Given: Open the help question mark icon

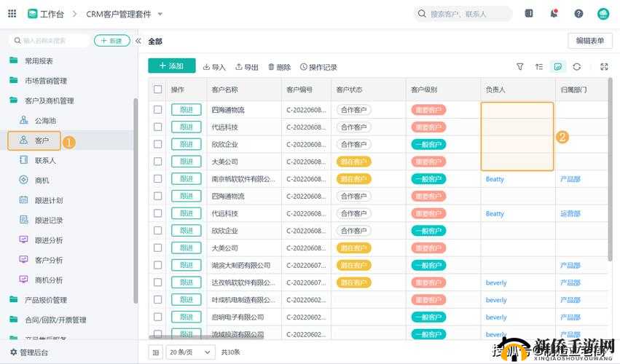Looking at the screenshot, I should click(578, 14).
